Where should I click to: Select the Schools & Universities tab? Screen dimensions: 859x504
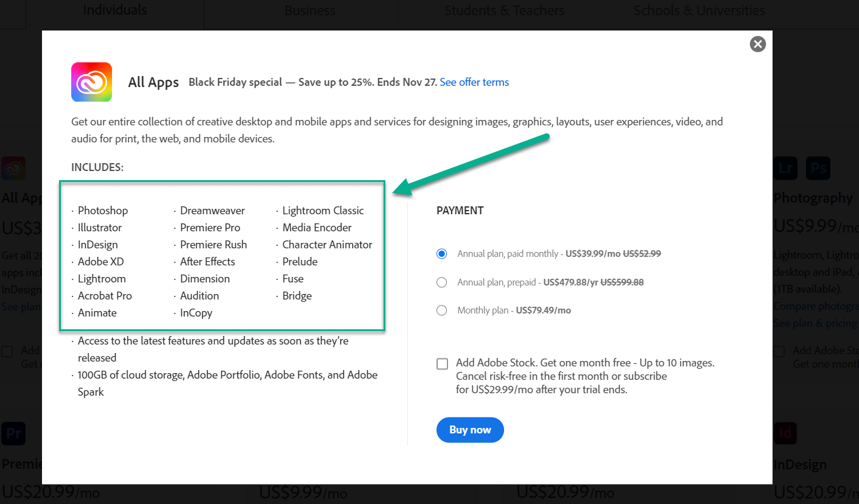699,11
